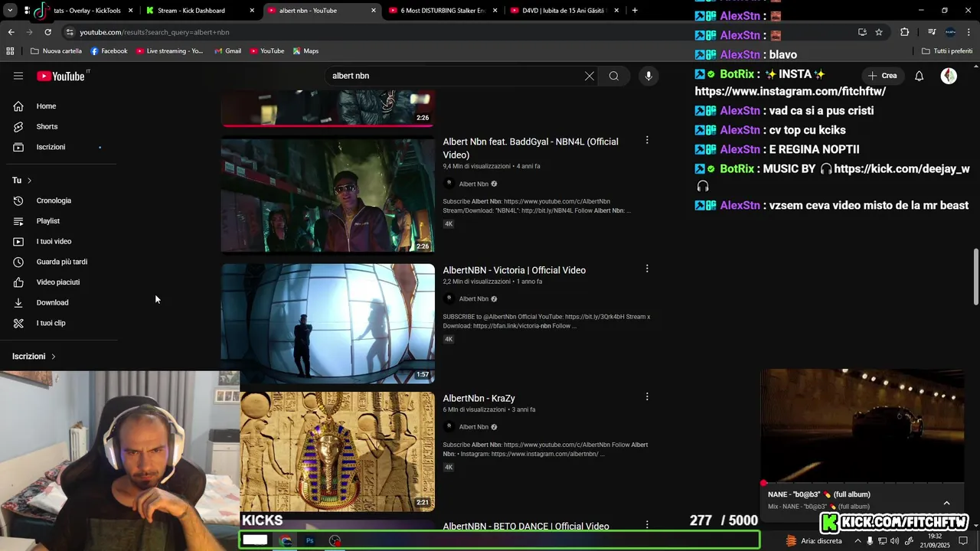Open the YouTube hamburger guide menu
This screenshot has width=980, height=551.
tap(18, 76)
